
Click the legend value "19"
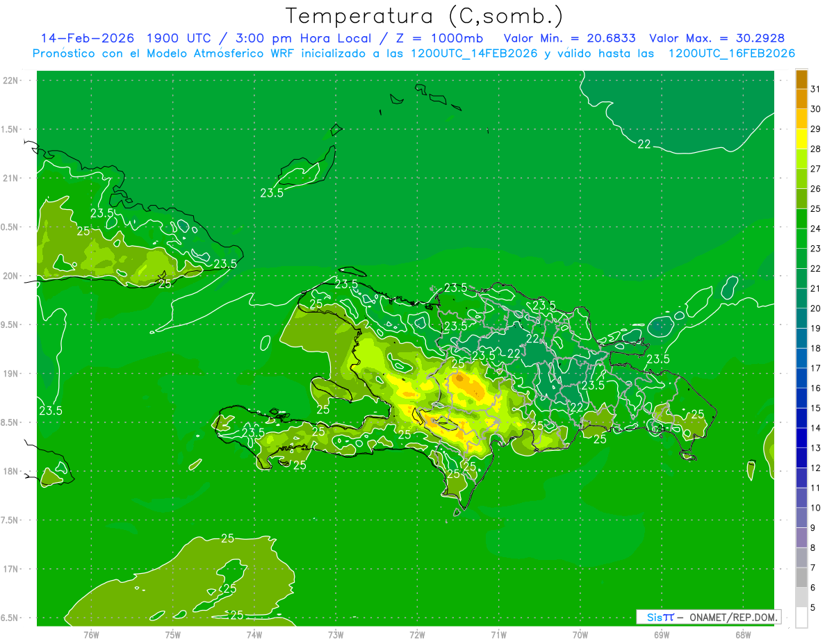click(x=816, y=329)
